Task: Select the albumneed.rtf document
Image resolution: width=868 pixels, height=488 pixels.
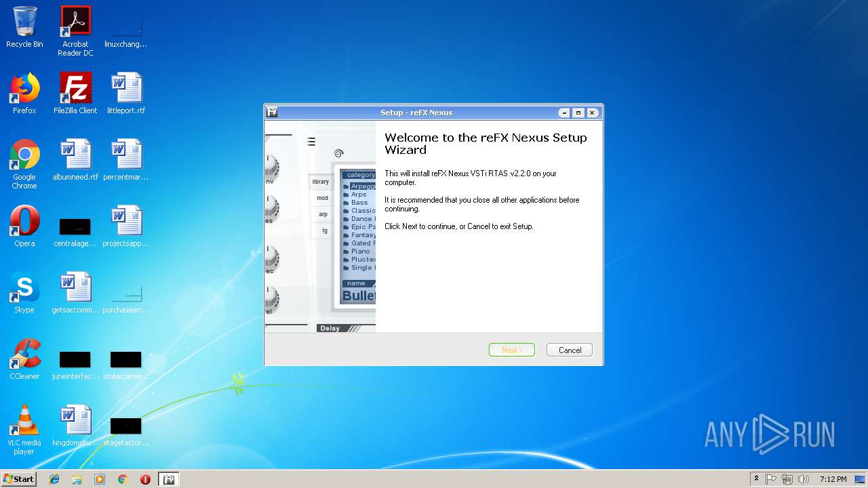Action: coord(75,161)
